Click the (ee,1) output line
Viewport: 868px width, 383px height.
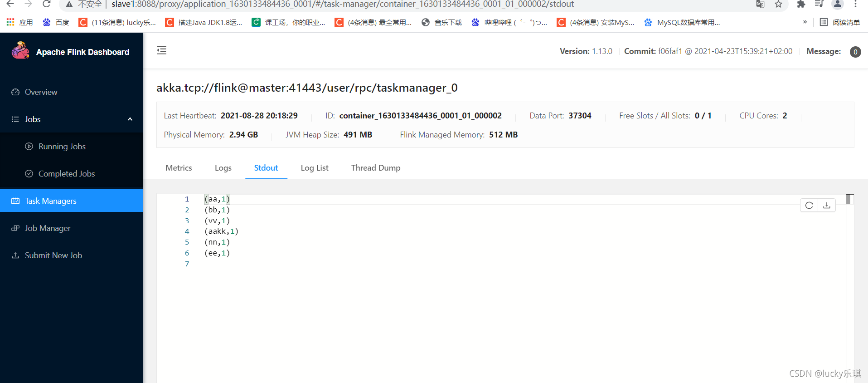coord(217,253)
